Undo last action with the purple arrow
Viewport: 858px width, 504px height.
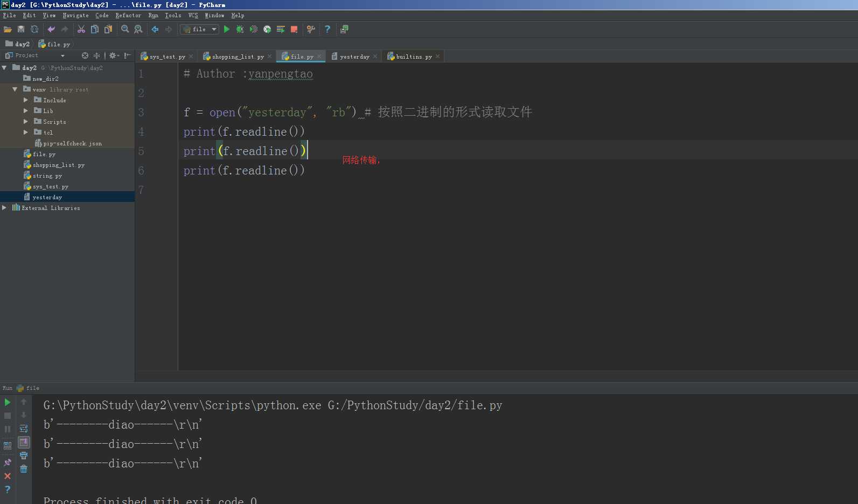click(x=51, y=29)
